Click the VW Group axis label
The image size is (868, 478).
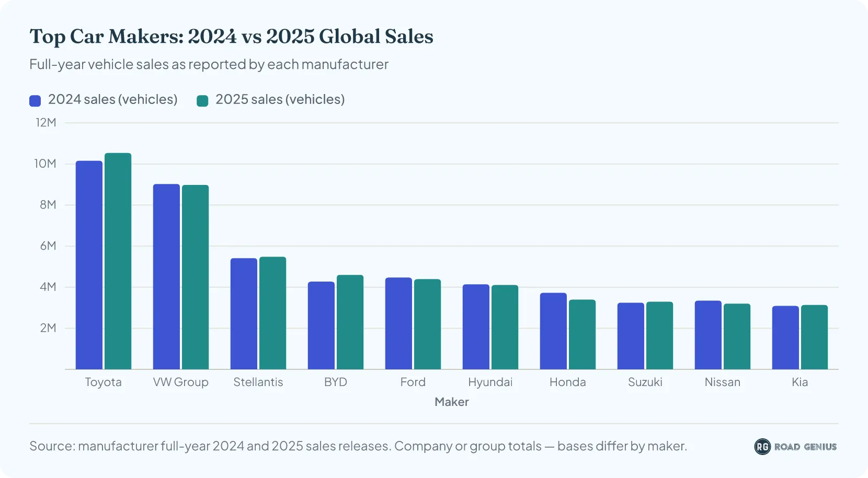[x=181, y=382]
